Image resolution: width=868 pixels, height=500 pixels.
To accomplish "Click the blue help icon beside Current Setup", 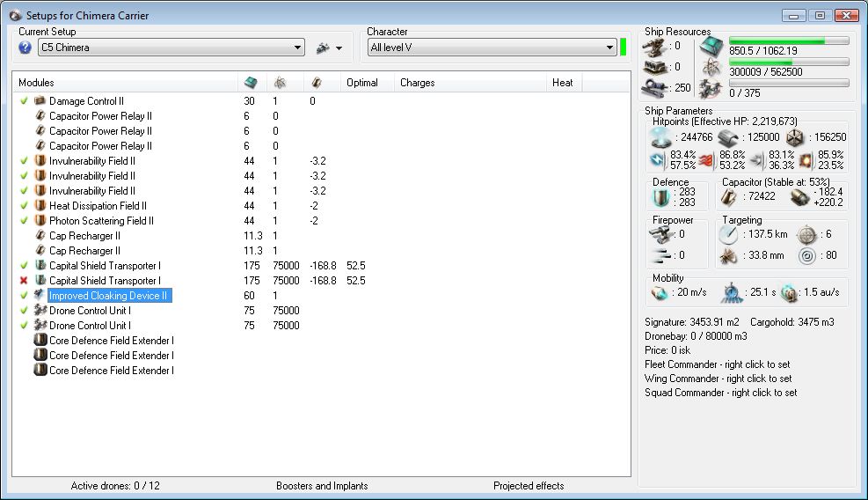I will [x=25, y=48].
